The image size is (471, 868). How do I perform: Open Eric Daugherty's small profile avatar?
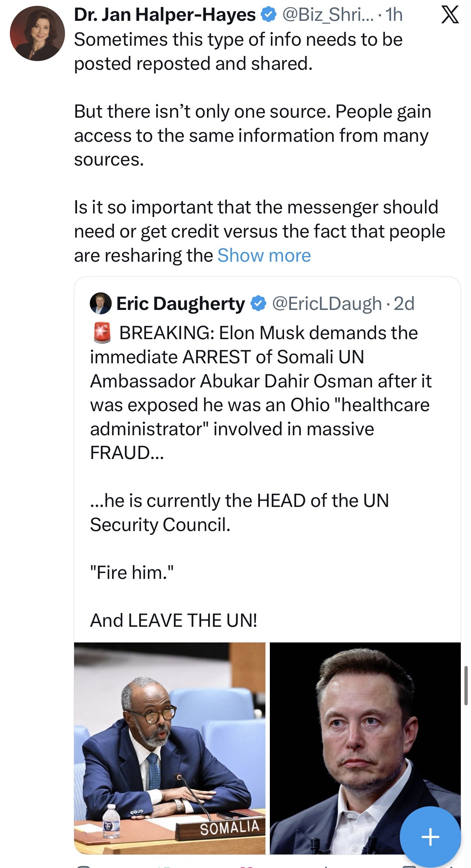click(x=100, y=303)
